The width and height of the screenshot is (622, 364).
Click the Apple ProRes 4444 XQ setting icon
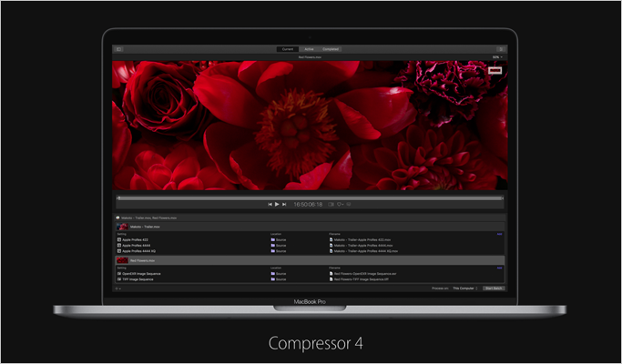(119, 251)
